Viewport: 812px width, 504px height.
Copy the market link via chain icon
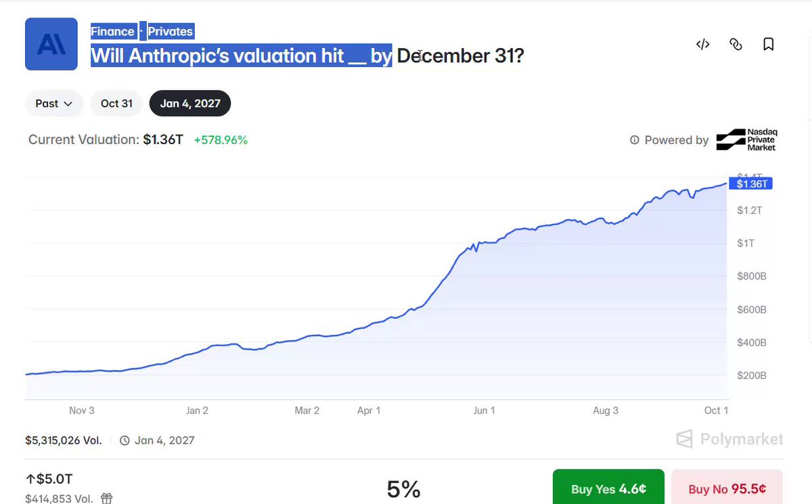pos(736,45)
